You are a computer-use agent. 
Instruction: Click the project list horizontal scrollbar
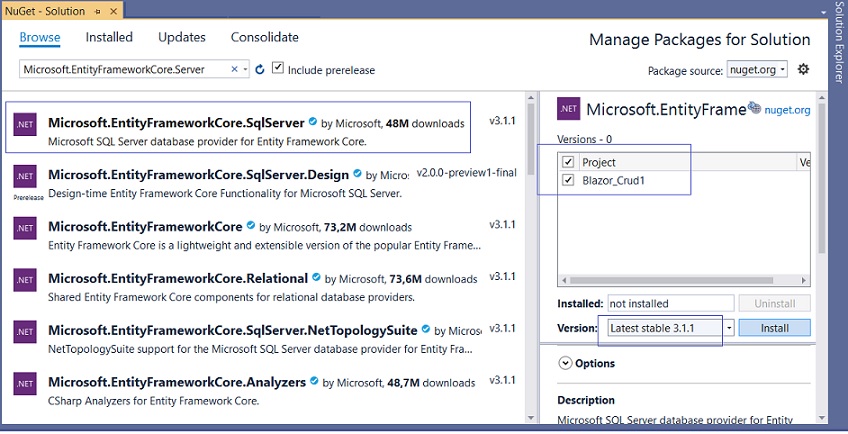click(x=671, y=280)
